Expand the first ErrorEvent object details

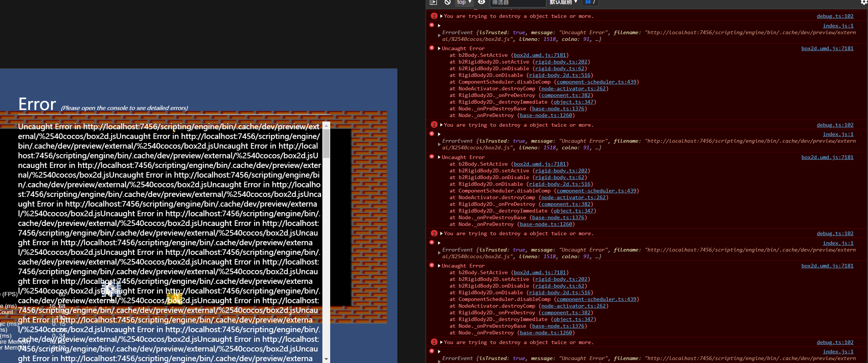pyautogui.click(x=439, y=36)
